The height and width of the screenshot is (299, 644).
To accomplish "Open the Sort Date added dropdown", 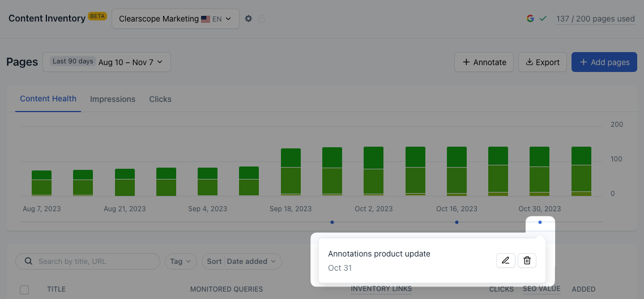I will coord(241,261).
